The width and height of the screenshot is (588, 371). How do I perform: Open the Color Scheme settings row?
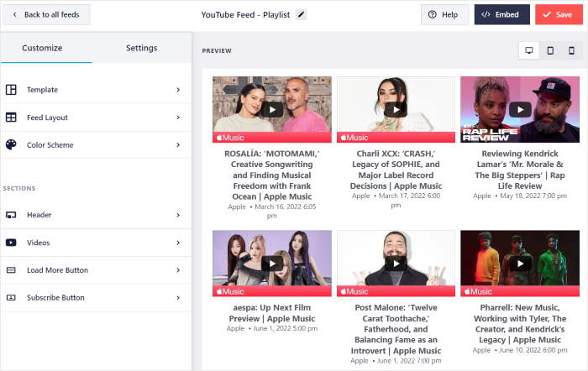click(96, 144)
